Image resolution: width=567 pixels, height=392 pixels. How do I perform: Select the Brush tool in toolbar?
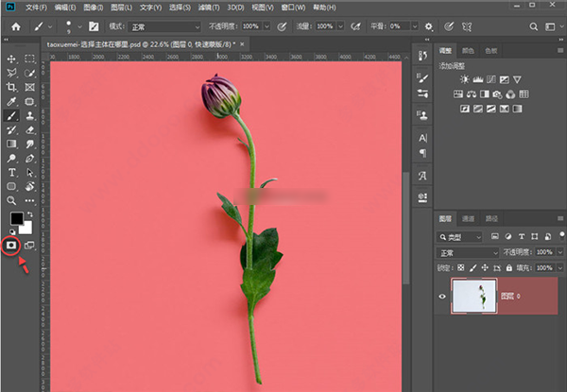pyautogui.click(x=11, y=115)
